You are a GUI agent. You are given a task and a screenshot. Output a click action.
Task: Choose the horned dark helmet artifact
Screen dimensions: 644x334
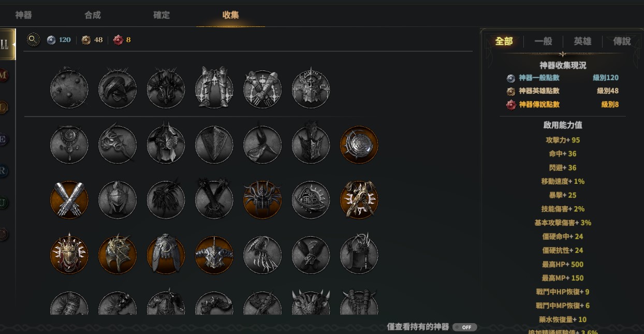tap(214, 255)
